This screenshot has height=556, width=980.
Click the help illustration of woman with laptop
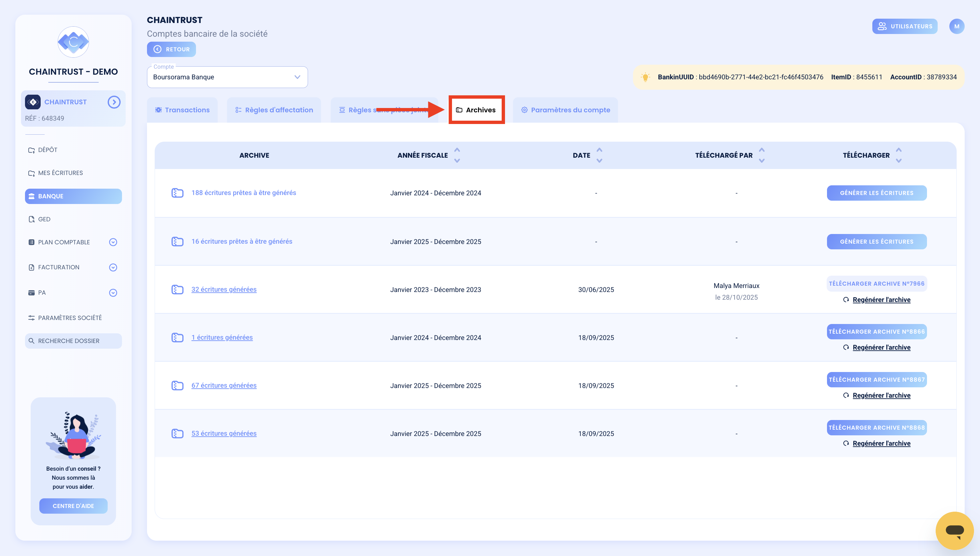(x=73, y=435)
